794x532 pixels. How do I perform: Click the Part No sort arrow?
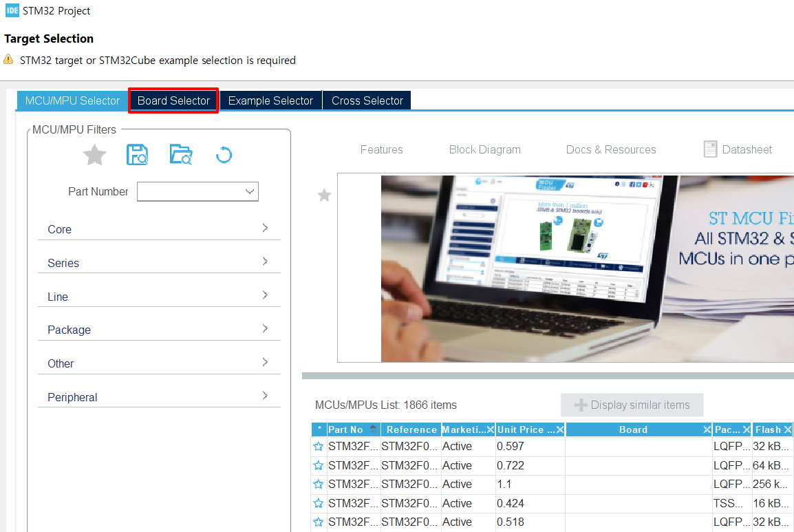373,429
